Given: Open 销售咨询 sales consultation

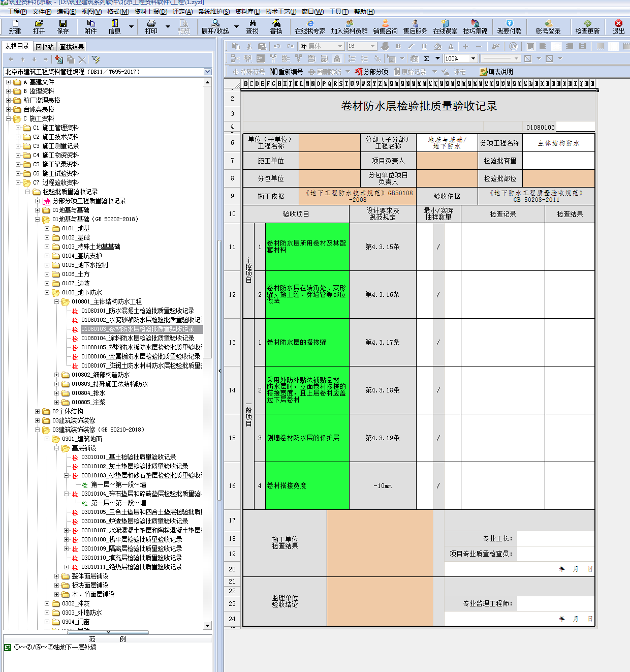Looking at the screenshot, I should [386, 26].
